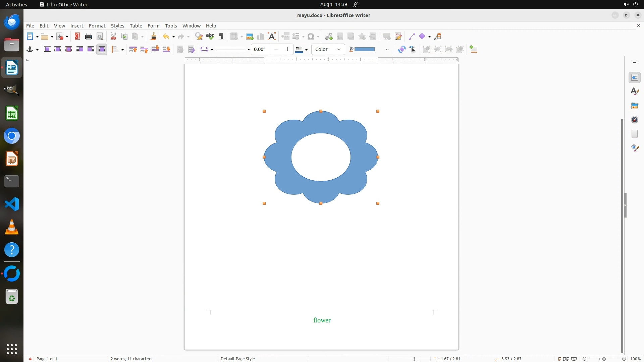The height and width of the screenshot is (362, 644).
Task: Click Bring to Front arrange icon
Action: [133, 49]
